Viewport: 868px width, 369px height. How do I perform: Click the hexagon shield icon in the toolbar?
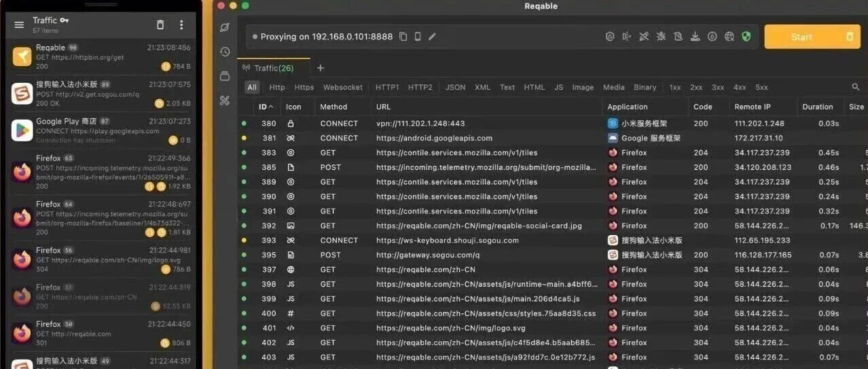610,37
